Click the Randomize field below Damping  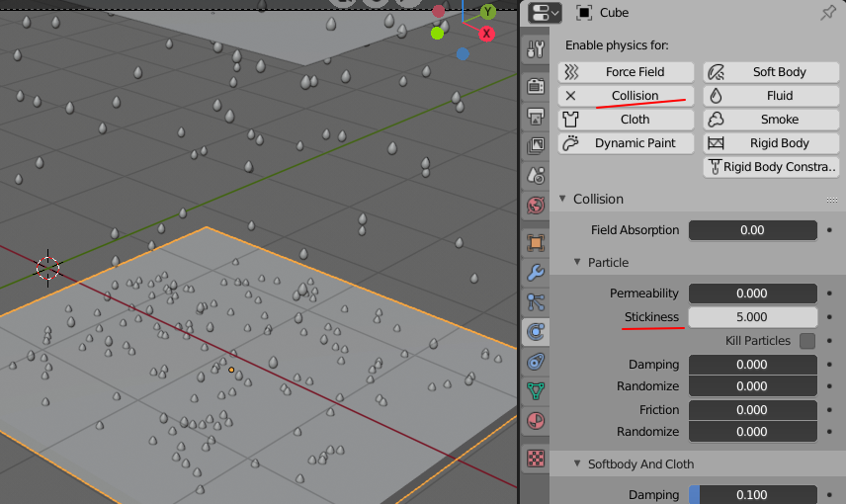753,386
